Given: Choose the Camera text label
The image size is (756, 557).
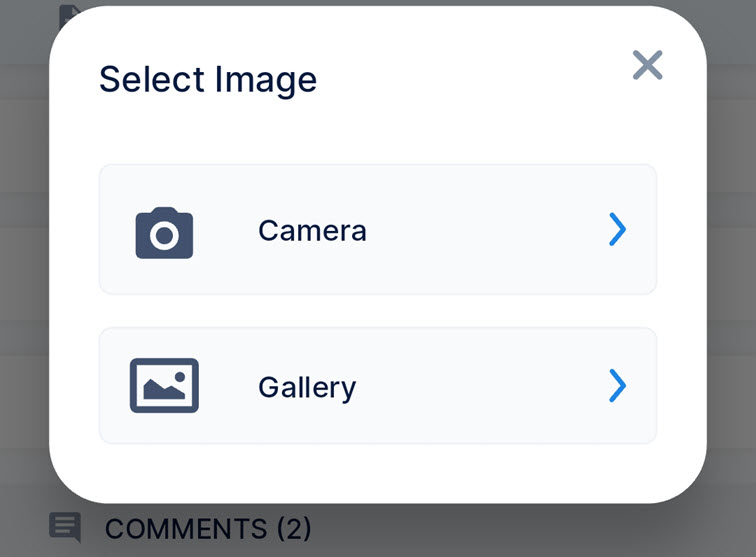Looking at the screenshot, I should (x=312, y=231).
